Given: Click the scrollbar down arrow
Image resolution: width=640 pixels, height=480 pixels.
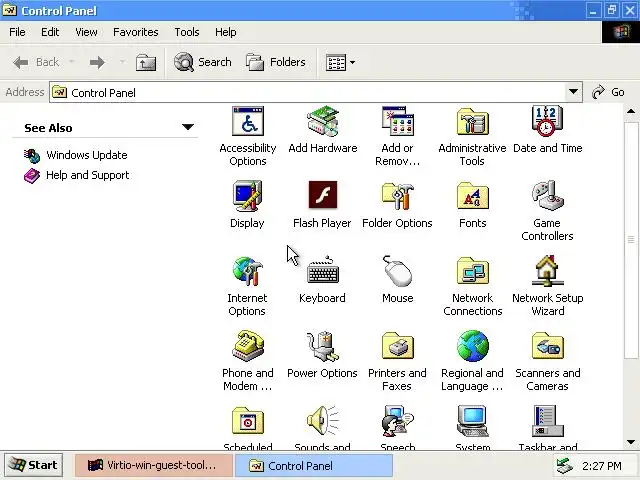Looking at the screenshot, I should point(631,442).
